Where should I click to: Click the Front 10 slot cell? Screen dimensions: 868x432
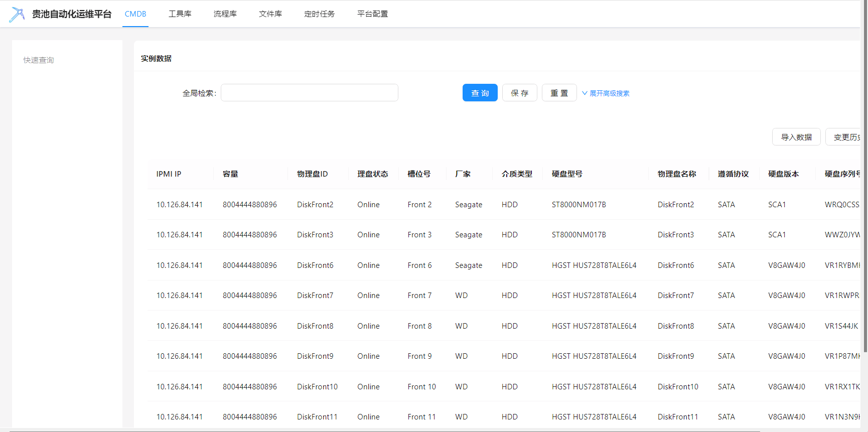(422, 387)
